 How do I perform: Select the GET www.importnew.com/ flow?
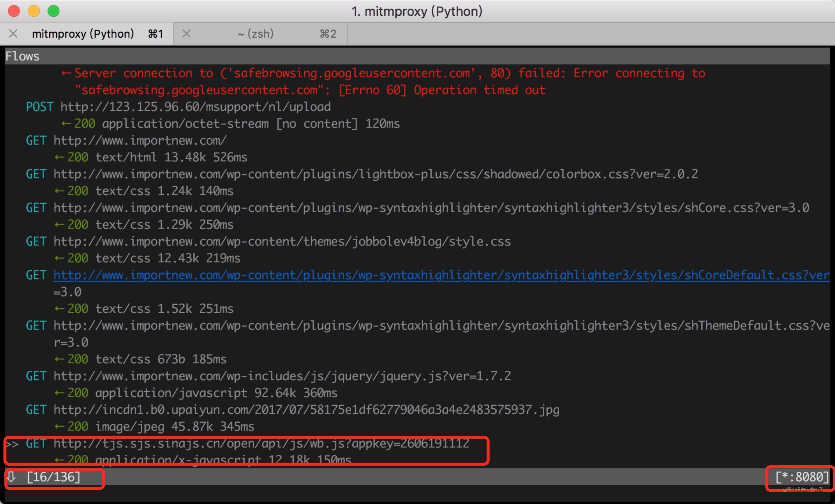tap(140, 141)
